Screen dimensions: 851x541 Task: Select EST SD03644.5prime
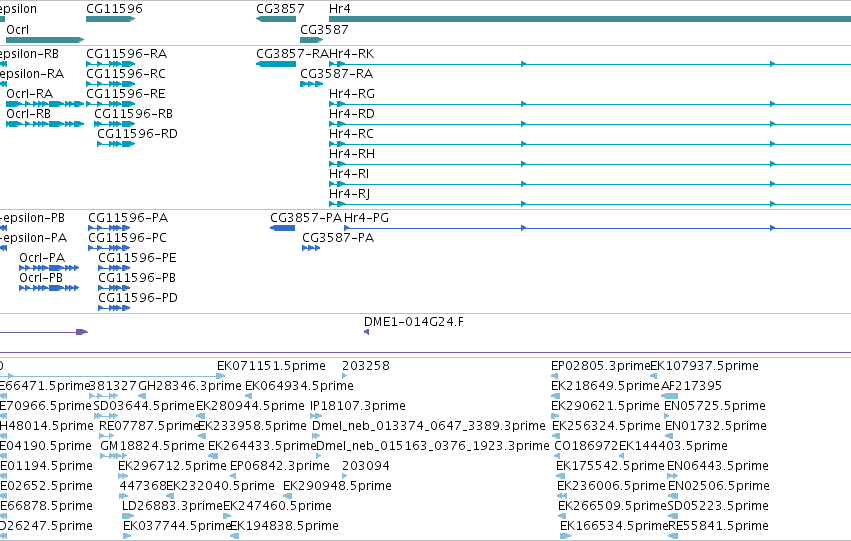[x=144, y=406]
